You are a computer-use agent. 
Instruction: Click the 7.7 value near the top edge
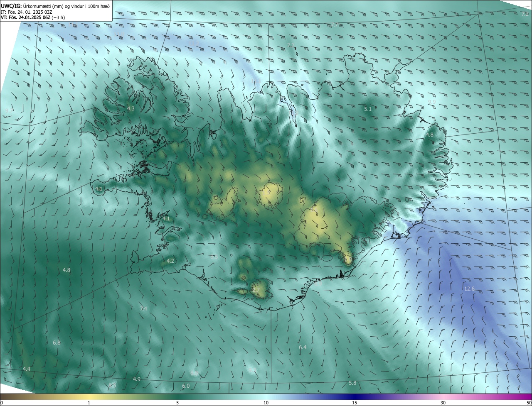point(335,25)
